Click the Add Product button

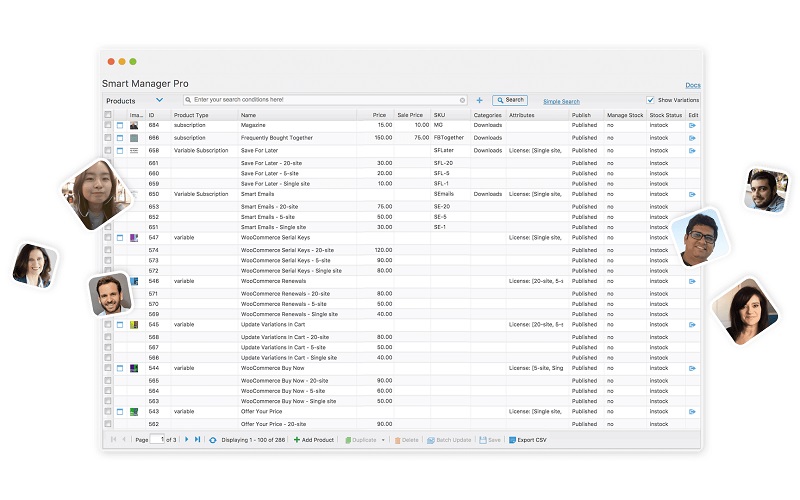tap(314, 440)
